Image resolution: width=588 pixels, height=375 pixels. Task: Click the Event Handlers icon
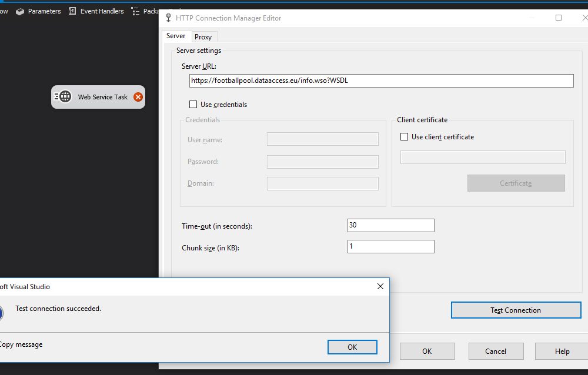coord(72,11)
